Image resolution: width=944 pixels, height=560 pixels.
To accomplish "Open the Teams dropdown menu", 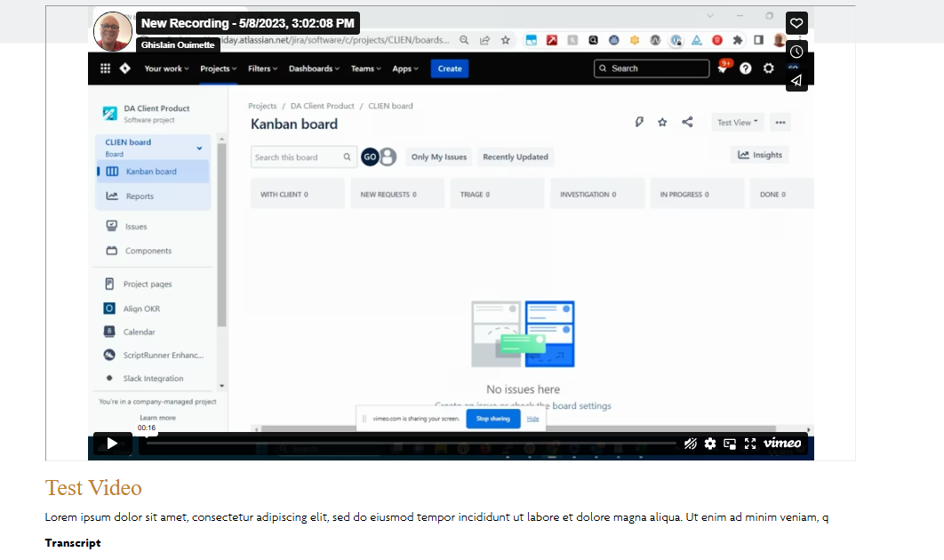I will (365, 68).
